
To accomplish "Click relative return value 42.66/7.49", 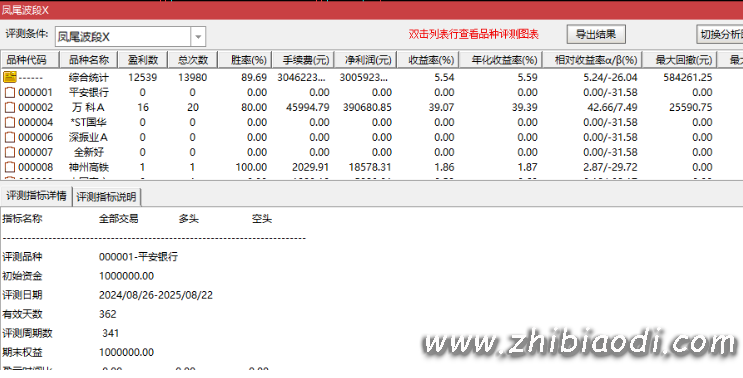I will coord(612,108).
